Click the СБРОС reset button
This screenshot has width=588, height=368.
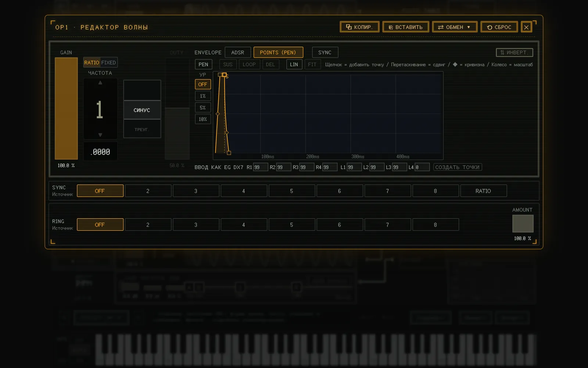pos(499,27)
